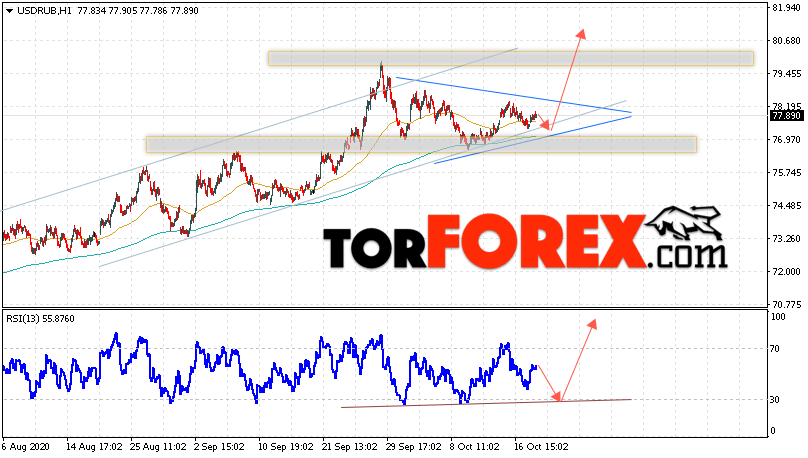808x458 pixels.
Task: Click the 79.455 price axis value
Action: pyautogui.click(x=786, y=74)
